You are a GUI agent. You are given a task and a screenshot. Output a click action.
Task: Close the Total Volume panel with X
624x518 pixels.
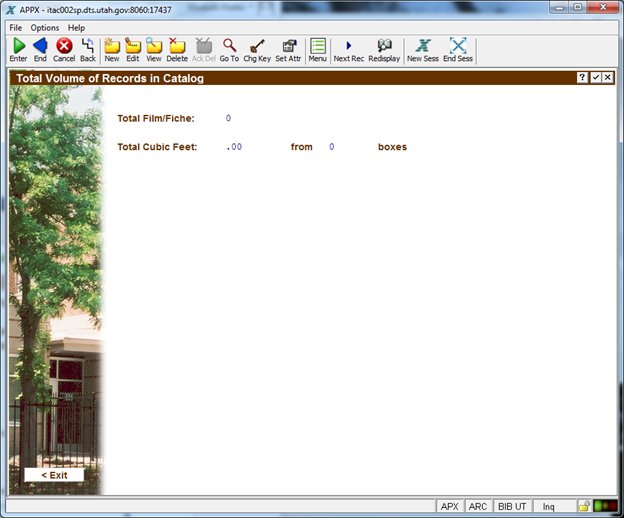click(607, 78)
